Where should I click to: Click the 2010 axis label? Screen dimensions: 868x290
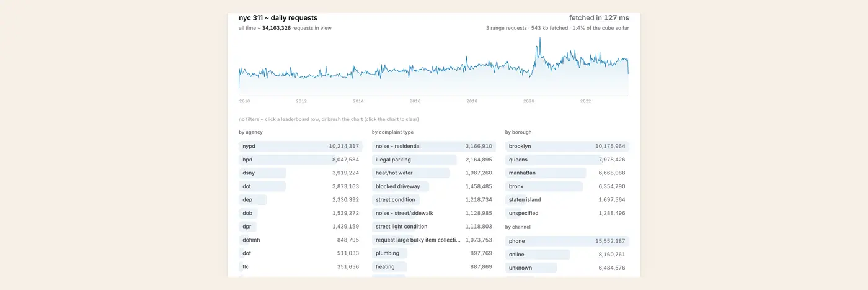click(x=244, y=101)
